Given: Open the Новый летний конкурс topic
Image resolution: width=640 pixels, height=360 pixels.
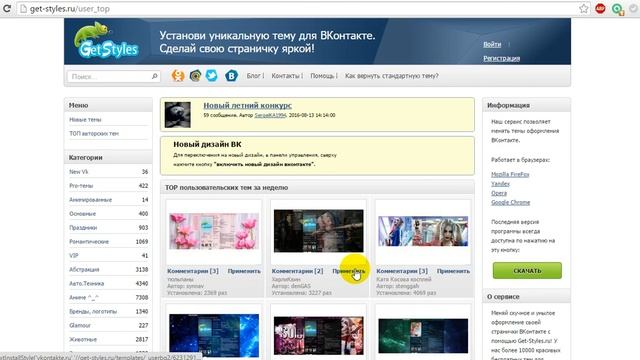Looking at the screenshot, I should point(247,105).
